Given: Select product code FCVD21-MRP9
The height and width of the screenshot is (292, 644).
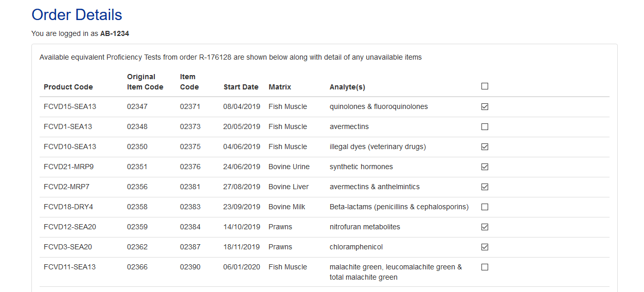Looking at the screenshot, I should click(68, 167).
